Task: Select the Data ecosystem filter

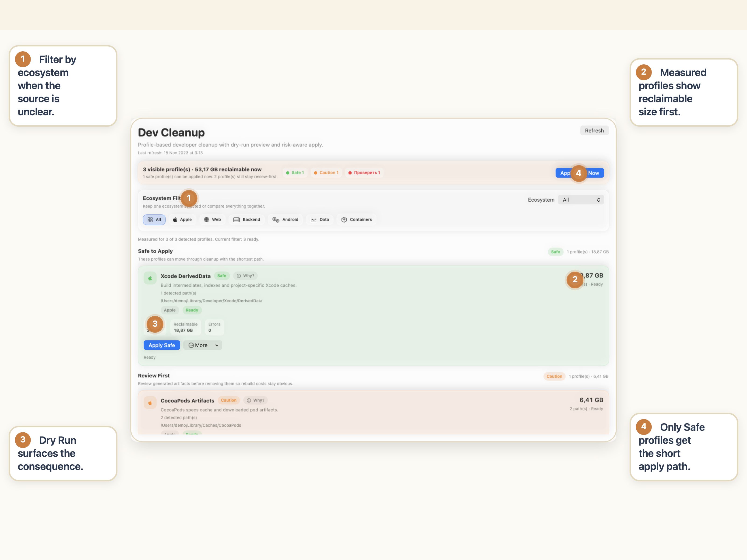Action: [320, 219]
